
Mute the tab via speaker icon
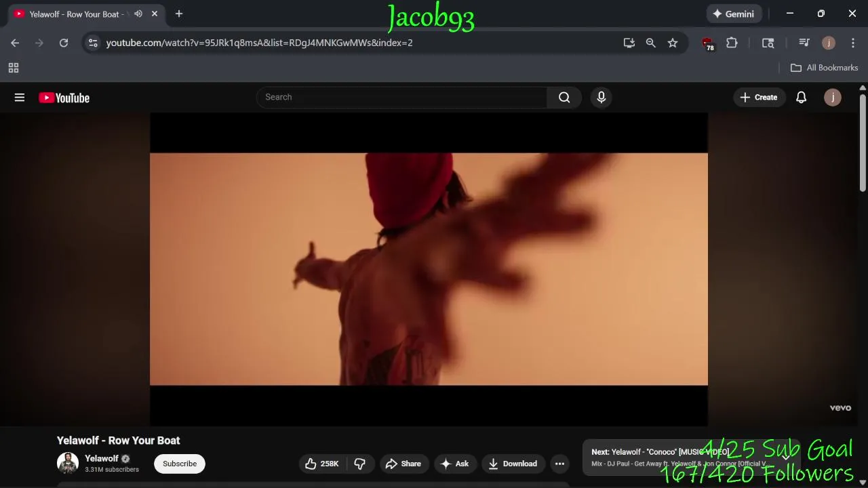tap(138, 14)
